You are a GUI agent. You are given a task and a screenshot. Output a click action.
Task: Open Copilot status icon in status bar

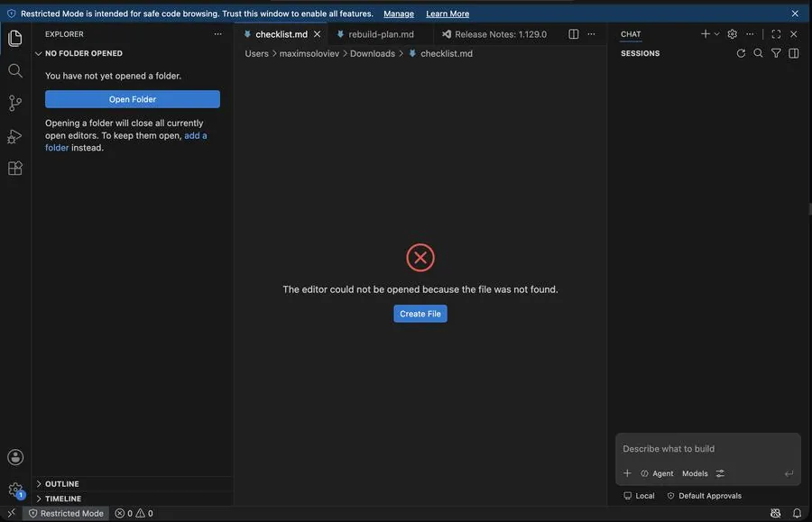coord(775,513)
